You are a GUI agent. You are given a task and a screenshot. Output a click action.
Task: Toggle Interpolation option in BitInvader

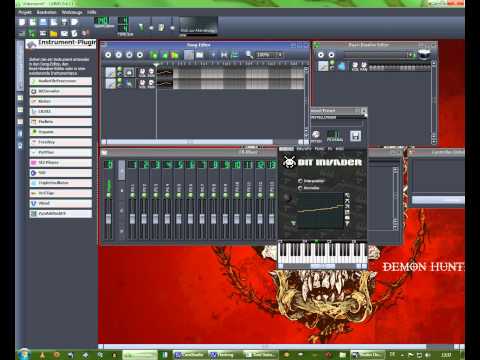[300, 181]
